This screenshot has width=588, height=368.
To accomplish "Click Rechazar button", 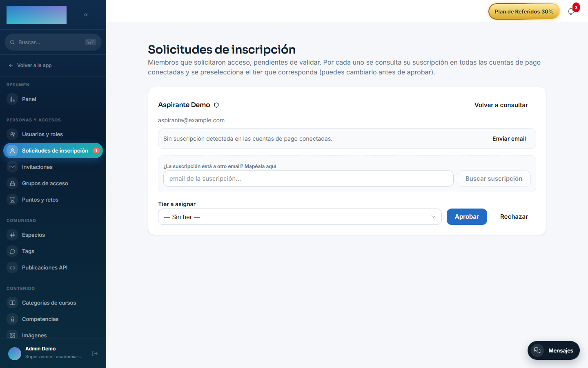I will (x=514, y=217).
